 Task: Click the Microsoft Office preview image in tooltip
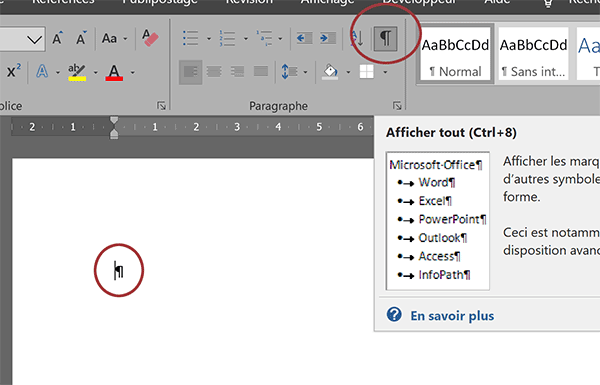[438, 221]
